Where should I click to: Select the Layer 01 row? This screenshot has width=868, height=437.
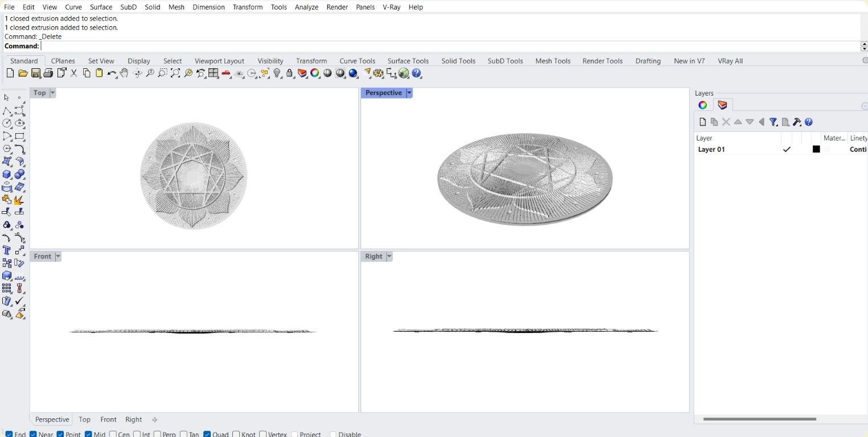point(780,149)
